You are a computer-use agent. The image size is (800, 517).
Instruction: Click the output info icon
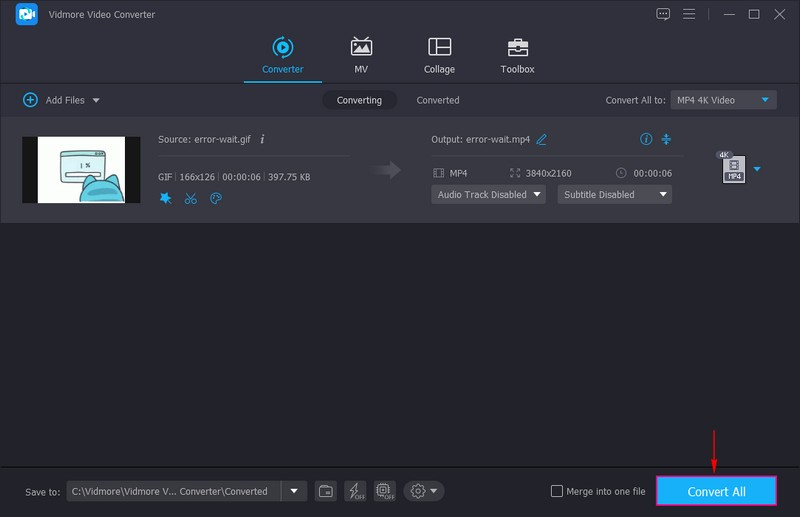(646, 139)
